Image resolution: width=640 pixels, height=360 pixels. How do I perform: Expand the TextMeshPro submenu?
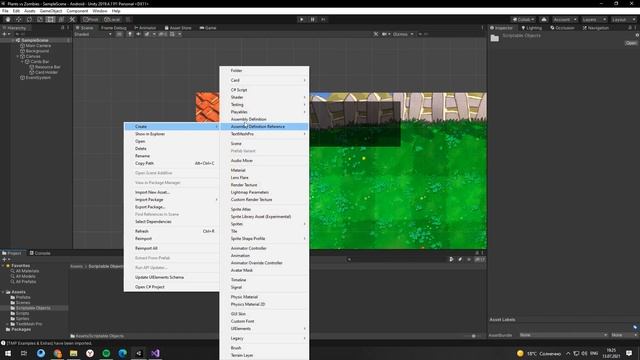[x=264, y=134]
